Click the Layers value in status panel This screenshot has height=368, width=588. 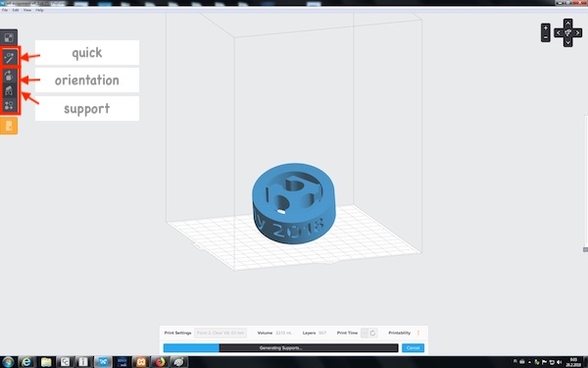(x=322, y=333)
